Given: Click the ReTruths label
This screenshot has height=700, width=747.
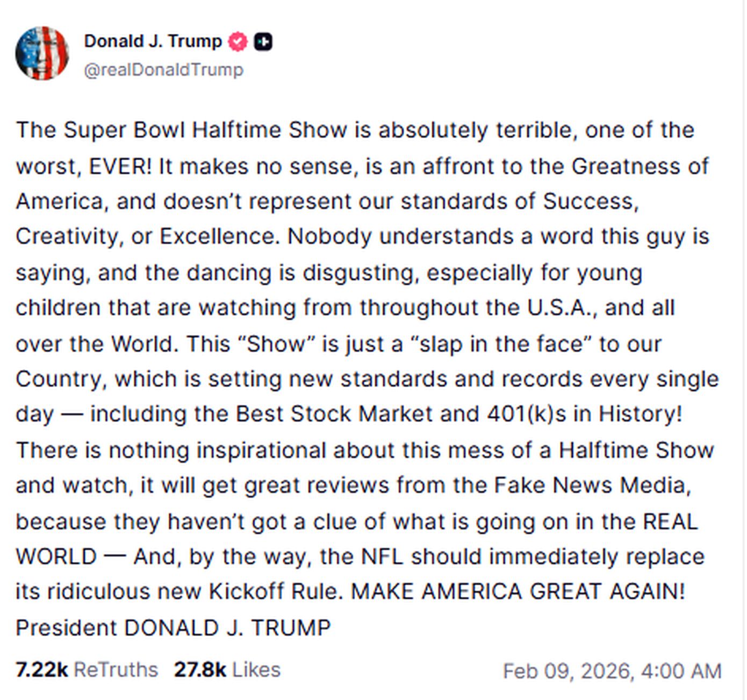Looking at the screenshot, I should [x=116, y=670].
